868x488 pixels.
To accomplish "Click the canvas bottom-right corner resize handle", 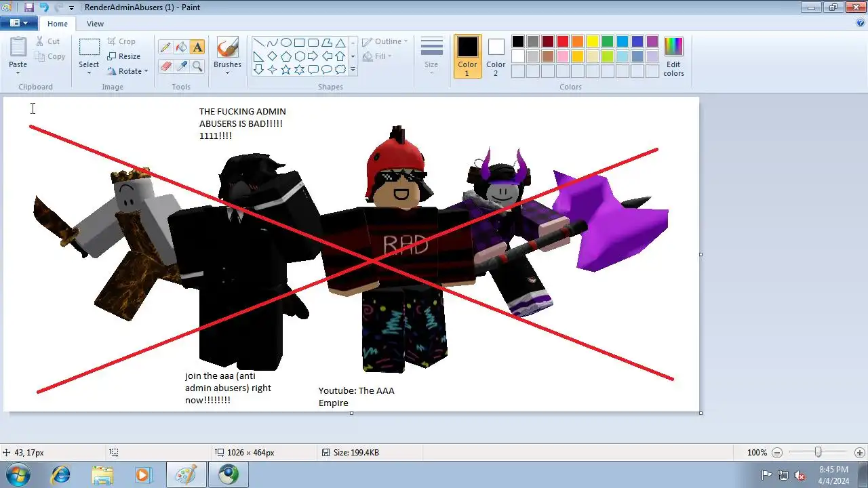I will coord(701,413).
